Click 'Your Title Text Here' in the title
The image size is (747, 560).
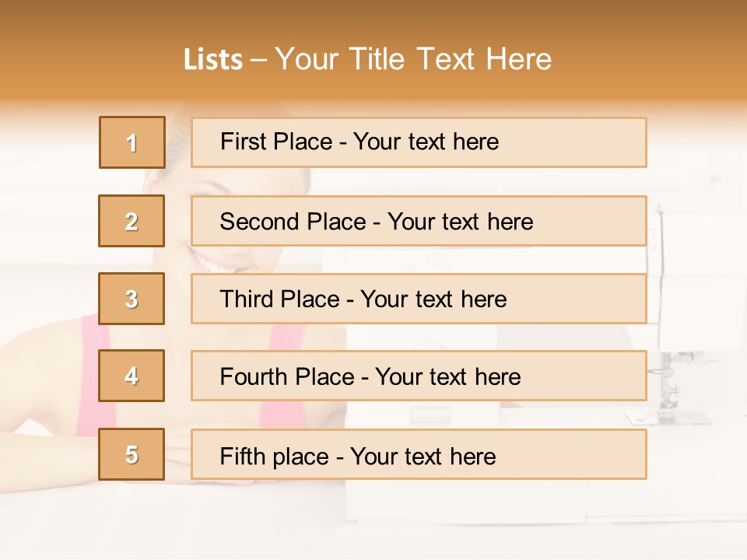tap(413, 60)
